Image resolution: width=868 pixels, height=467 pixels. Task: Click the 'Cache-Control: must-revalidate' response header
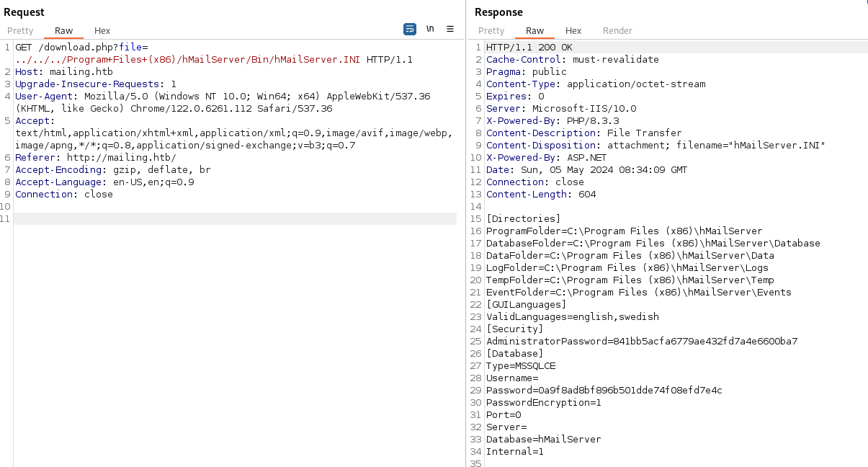click(x=573, y=59)
